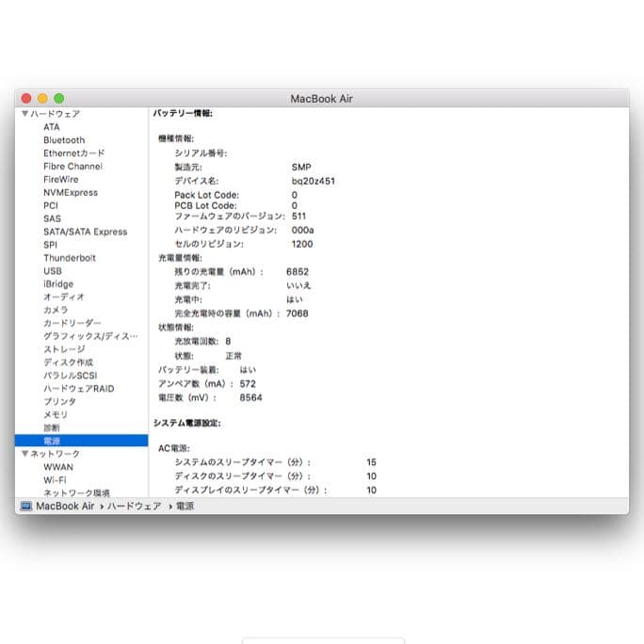Select Bluetooth in the sidebar
This screenshot has height=644, width=644.
64,140
